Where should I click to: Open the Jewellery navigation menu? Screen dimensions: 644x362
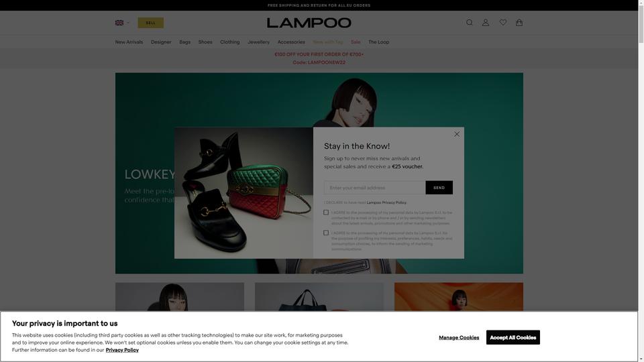[258, 42]
